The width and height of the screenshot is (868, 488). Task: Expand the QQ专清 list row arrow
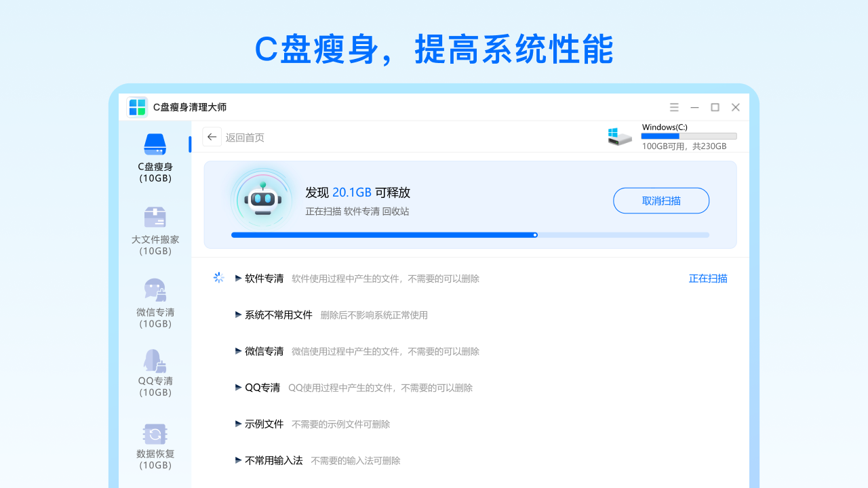click(238, 388)
